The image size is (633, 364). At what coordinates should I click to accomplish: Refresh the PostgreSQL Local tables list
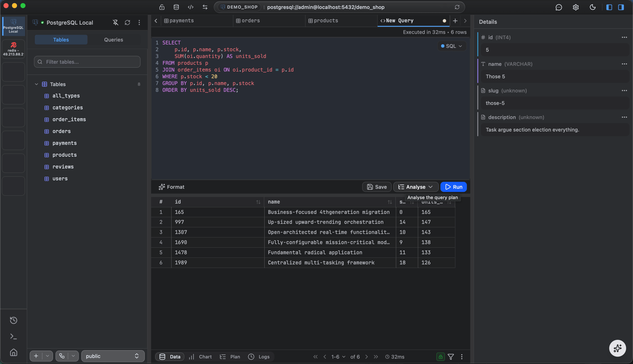127,22
